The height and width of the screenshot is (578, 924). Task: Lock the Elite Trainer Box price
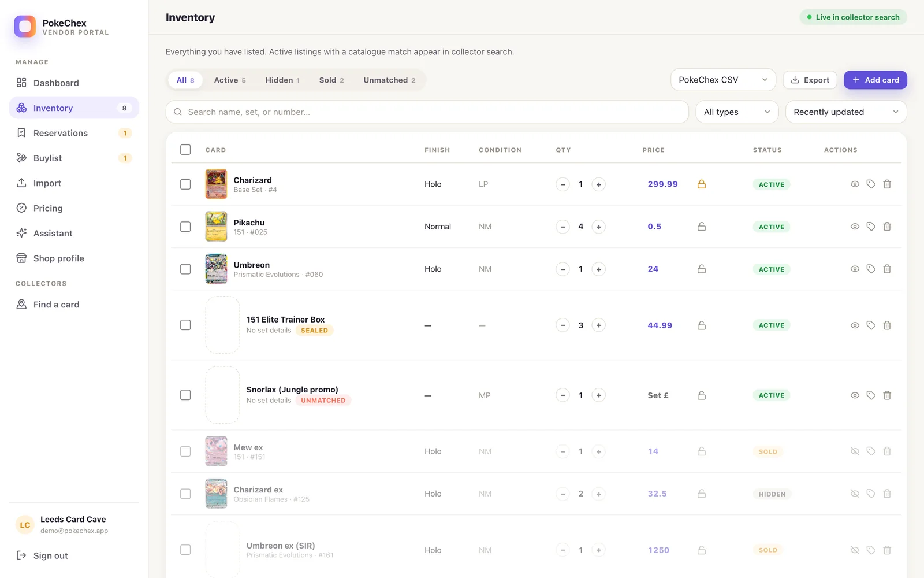(702, 325)
